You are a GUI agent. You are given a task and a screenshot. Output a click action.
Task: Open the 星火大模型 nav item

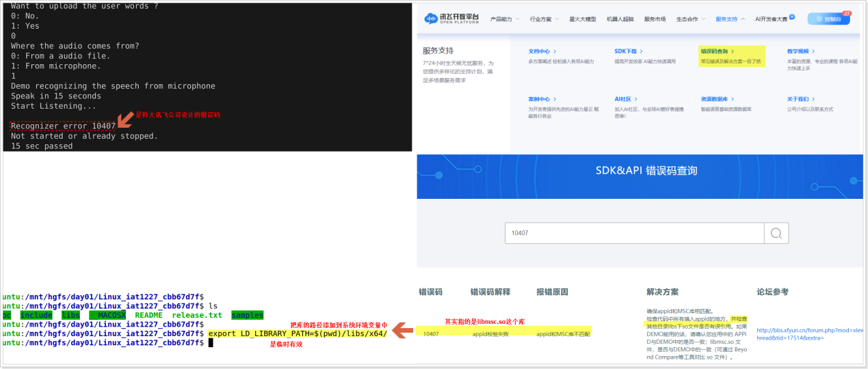(582, 19)
